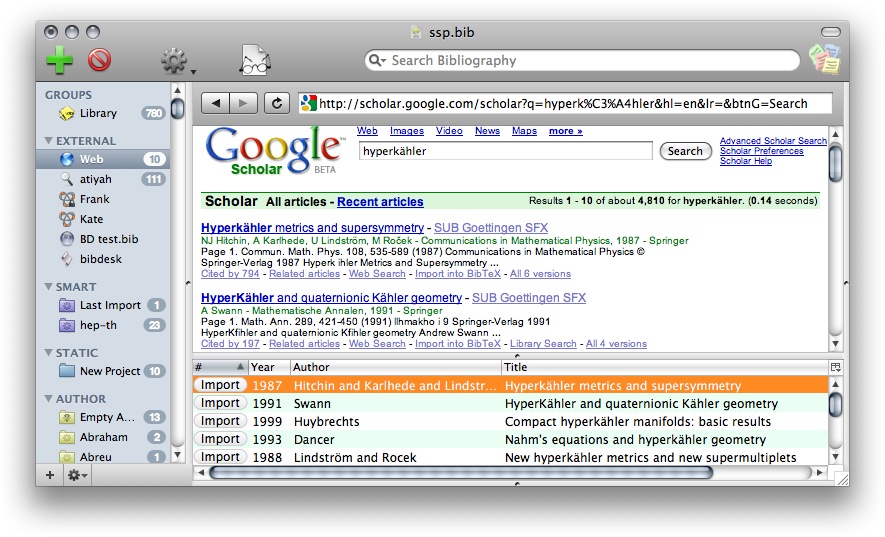Import the 1991 Swann entry
Image resolution: width=885 pixels, height=537 pixels.
point(220,403)
